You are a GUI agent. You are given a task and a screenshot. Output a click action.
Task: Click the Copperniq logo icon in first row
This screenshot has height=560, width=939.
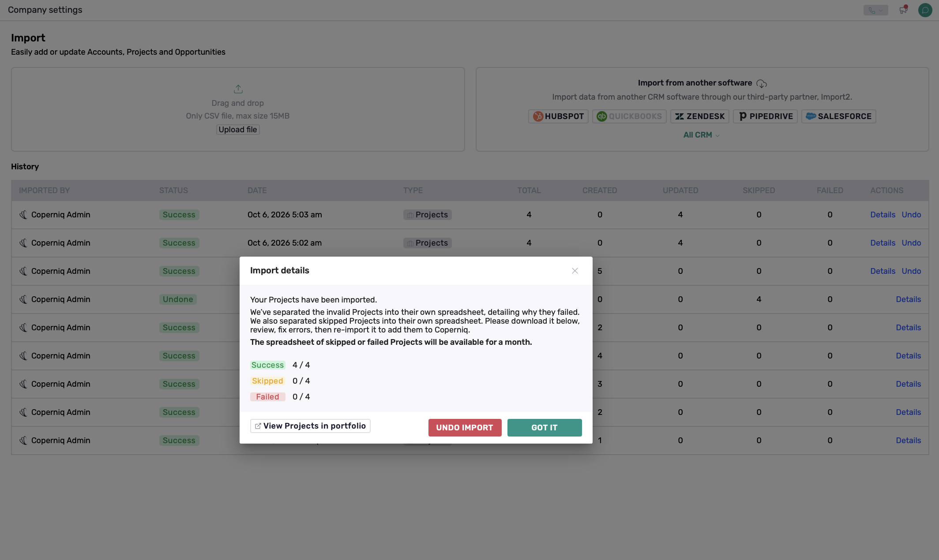[x=23, y=215]
